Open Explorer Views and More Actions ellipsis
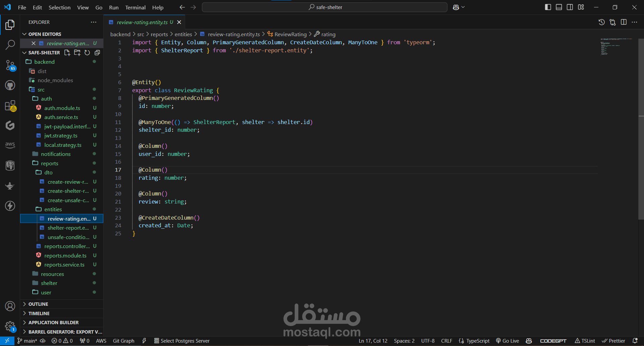This screenshot has height=346, width=644. [94, 22]
